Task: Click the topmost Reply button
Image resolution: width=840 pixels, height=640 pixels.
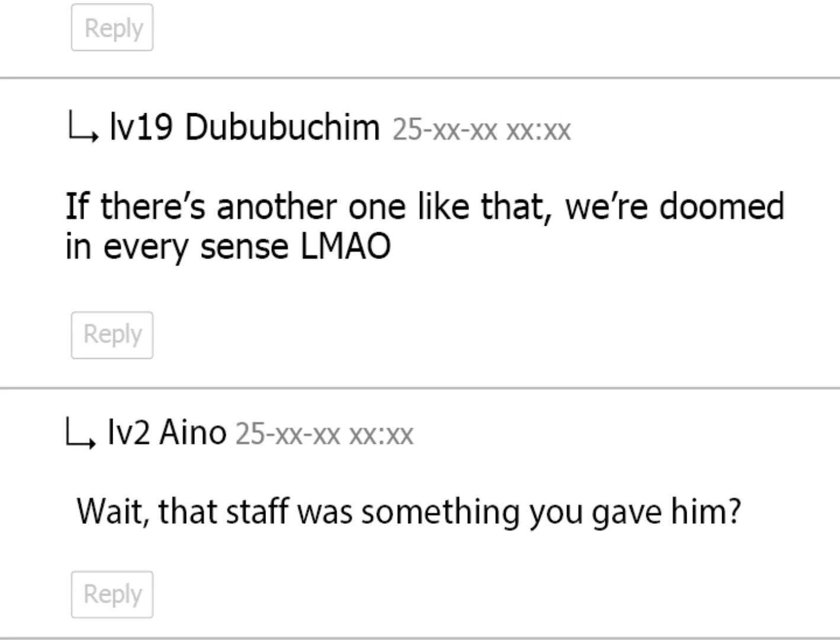Action: point(112,27)
